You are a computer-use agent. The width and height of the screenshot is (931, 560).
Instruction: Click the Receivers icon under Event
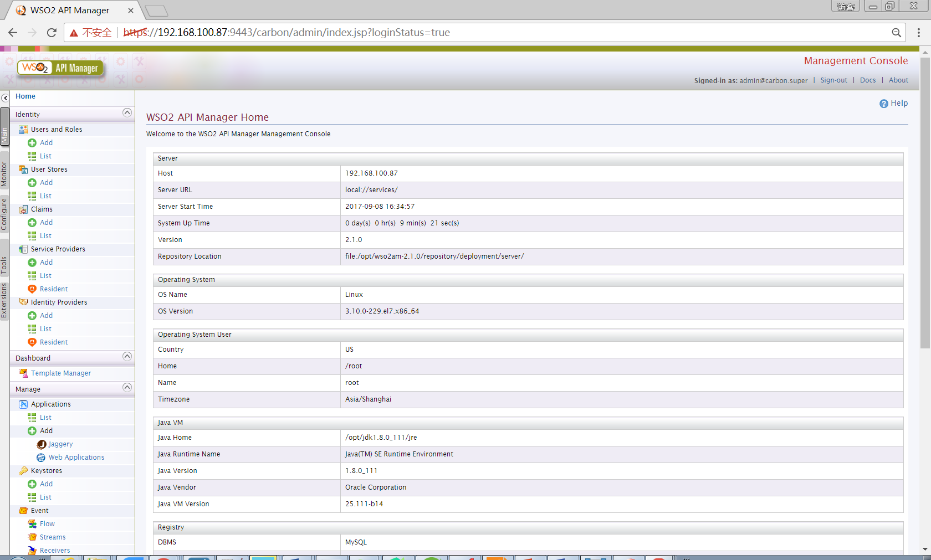pos(32,551)
